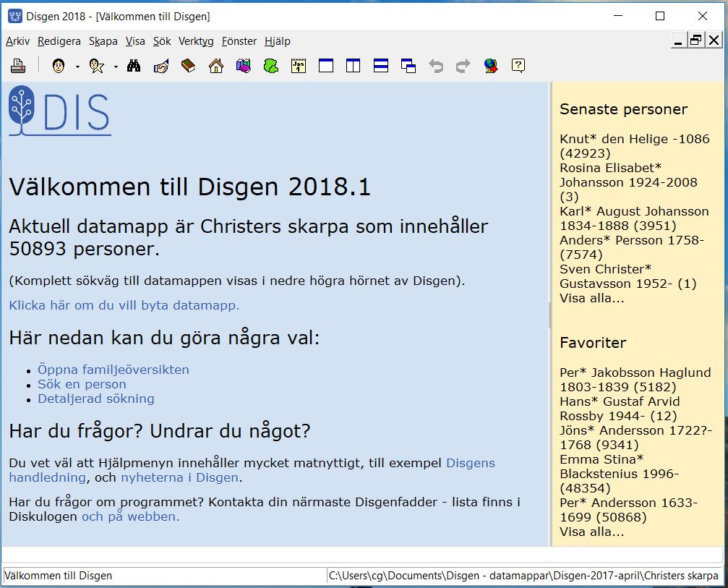Click Sök en person link

point(82,384)
